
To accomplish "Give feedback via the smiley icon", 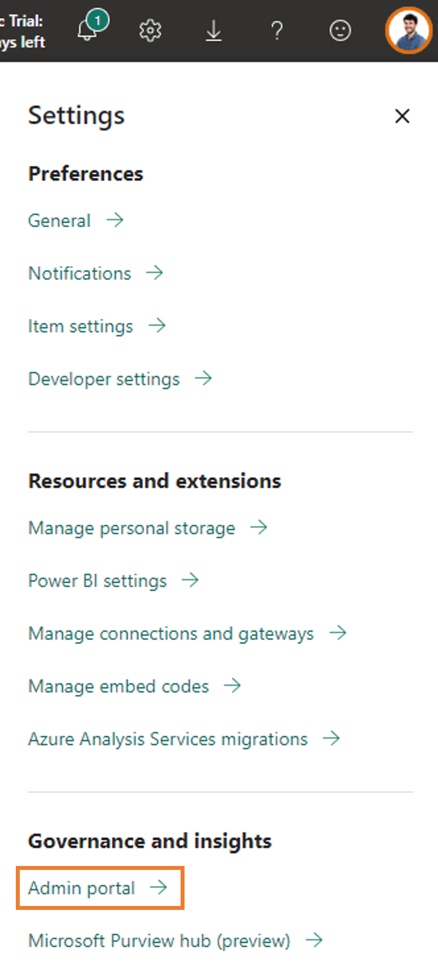I will point(340,30).
